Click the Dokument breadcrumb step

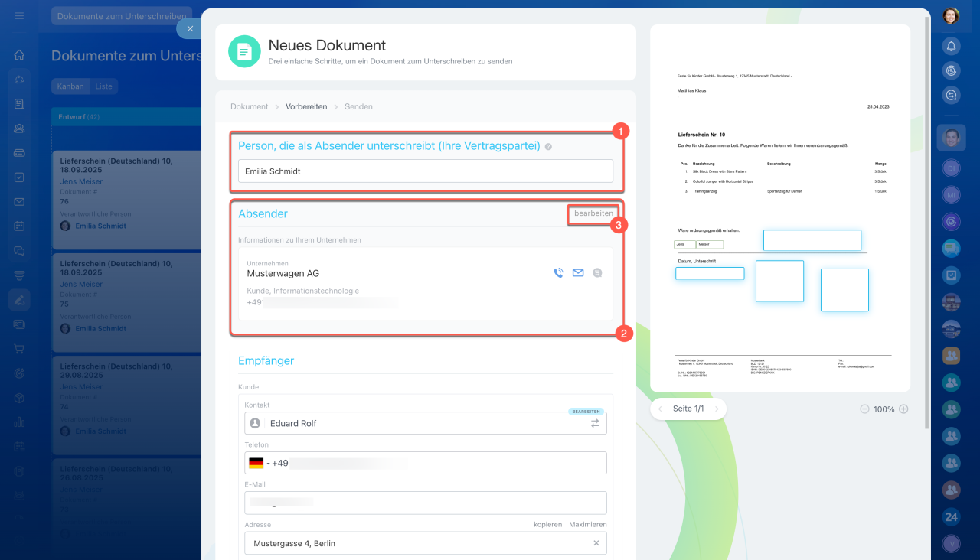(249, 106)
